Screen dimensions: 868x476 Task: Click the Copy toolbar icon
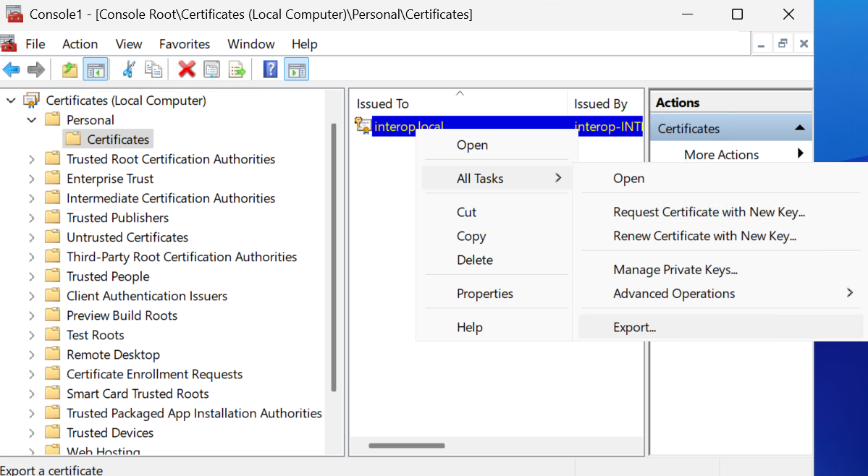(x=153, y=69)
